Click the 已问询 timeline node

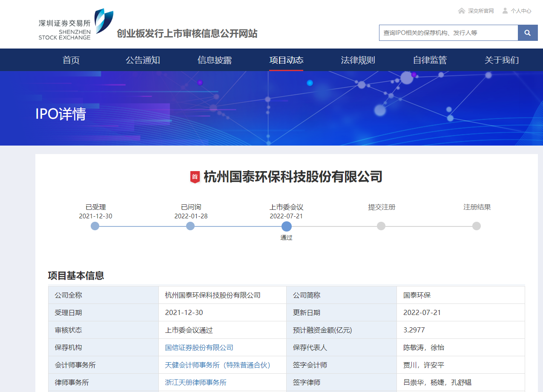click(x=190, y=226)
